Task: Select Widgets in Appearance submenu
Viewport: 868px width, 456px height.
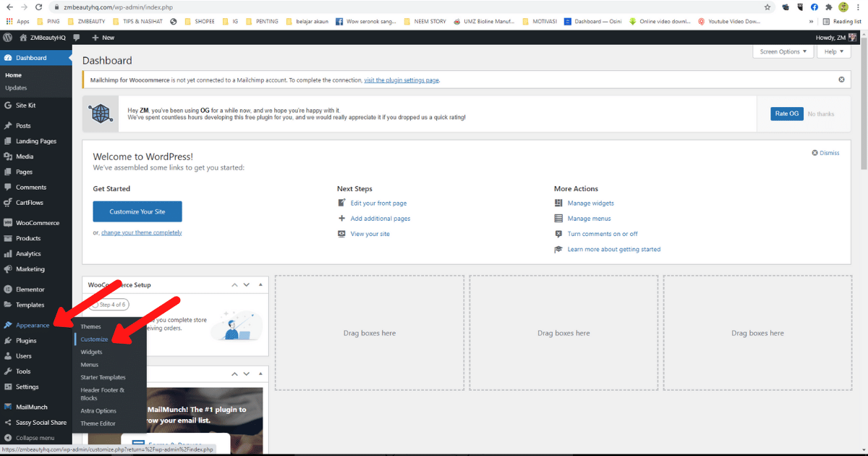Action: pos(91,352)
